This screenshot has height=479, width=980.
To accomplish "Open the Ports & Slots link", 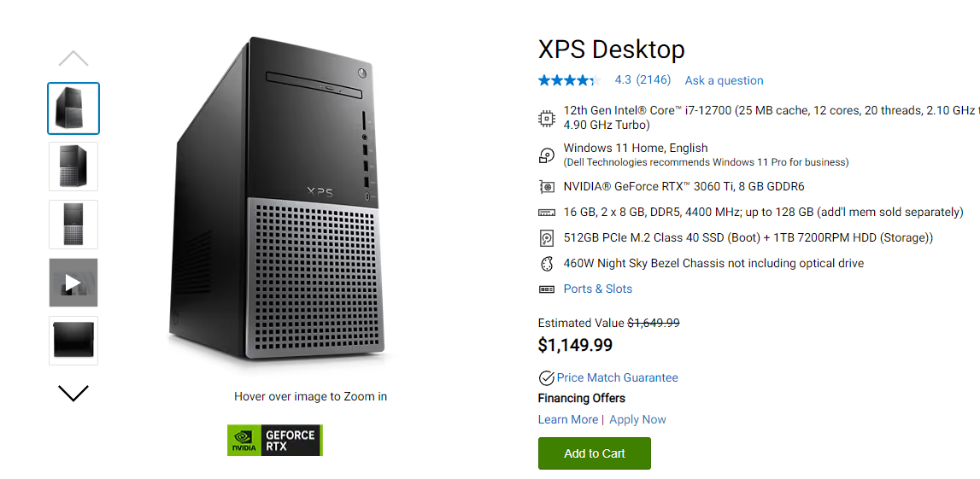I will [x=597, y=289].
